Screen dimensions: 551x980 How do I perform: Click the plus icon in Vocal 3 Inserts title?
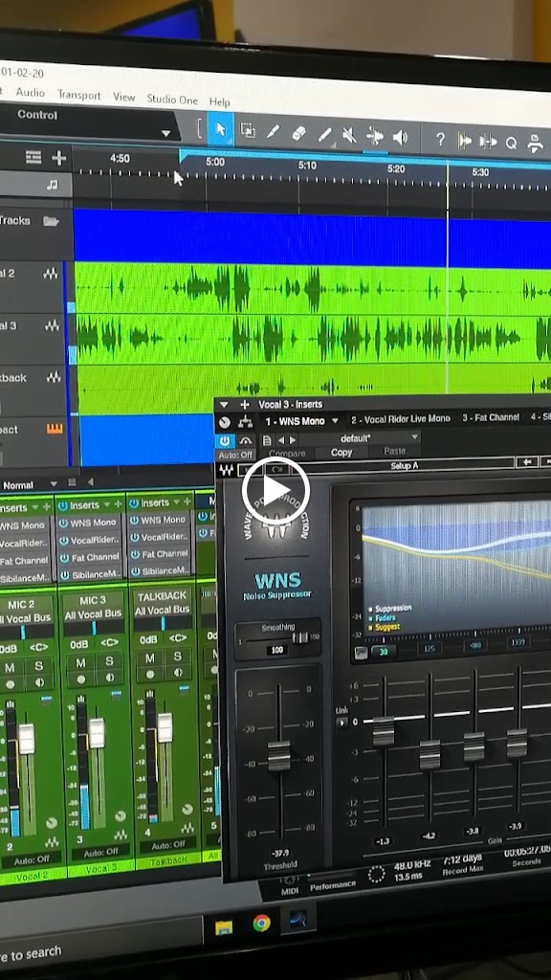[x=245, y=405]
